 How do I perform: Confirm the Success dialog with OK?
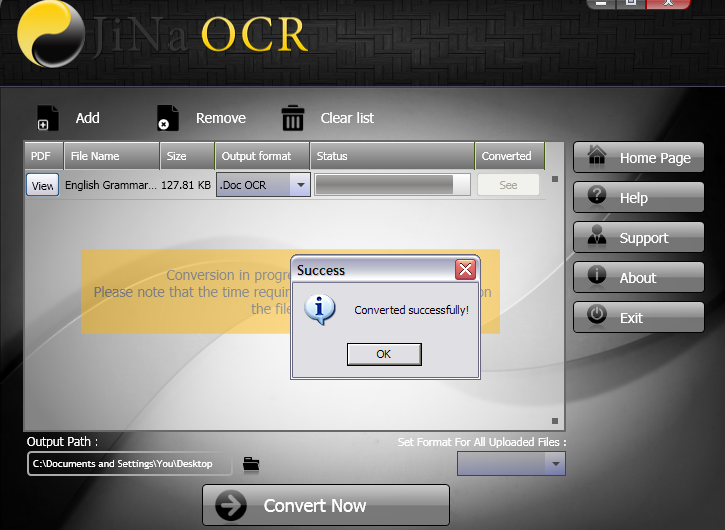click(x=384, y=354)
